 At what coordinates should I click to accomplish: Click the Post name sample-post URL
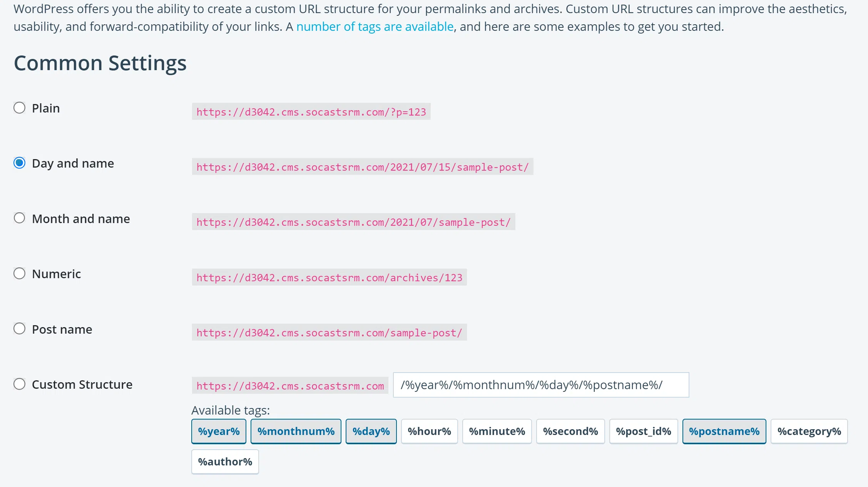point(329,333)
